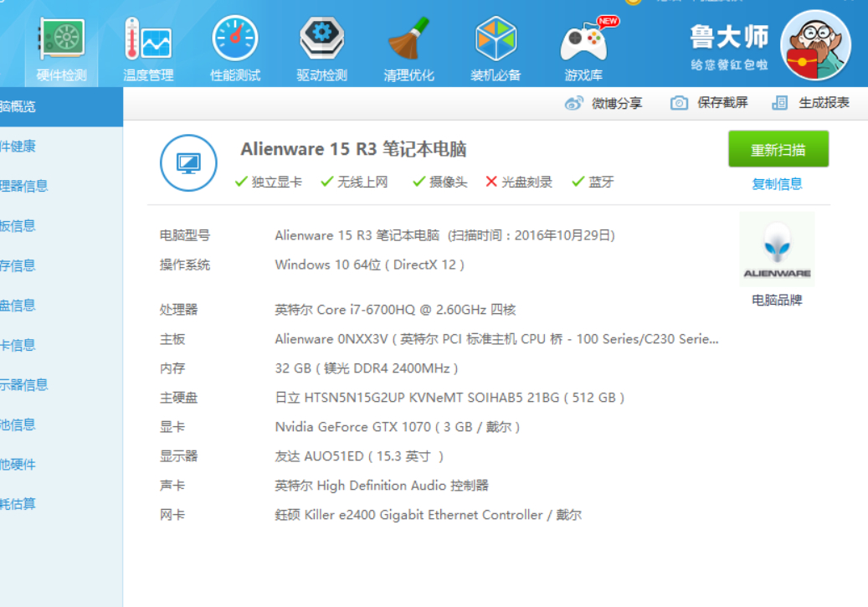Open the 游戏库 gamepad icon
Screen dimensions: 868x607
click(583, 42)
